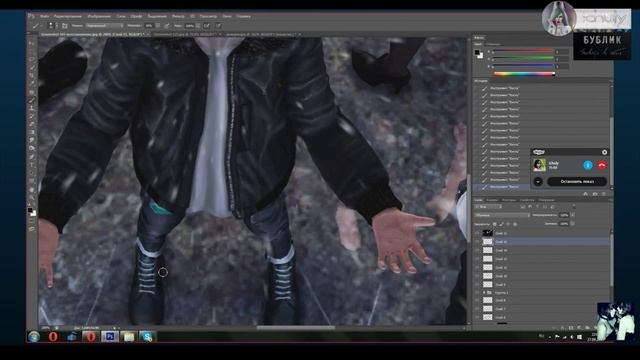Open the brush blending mode dropdown
The width and height of the screenshot is (640, 360).
tap(104, 26)
